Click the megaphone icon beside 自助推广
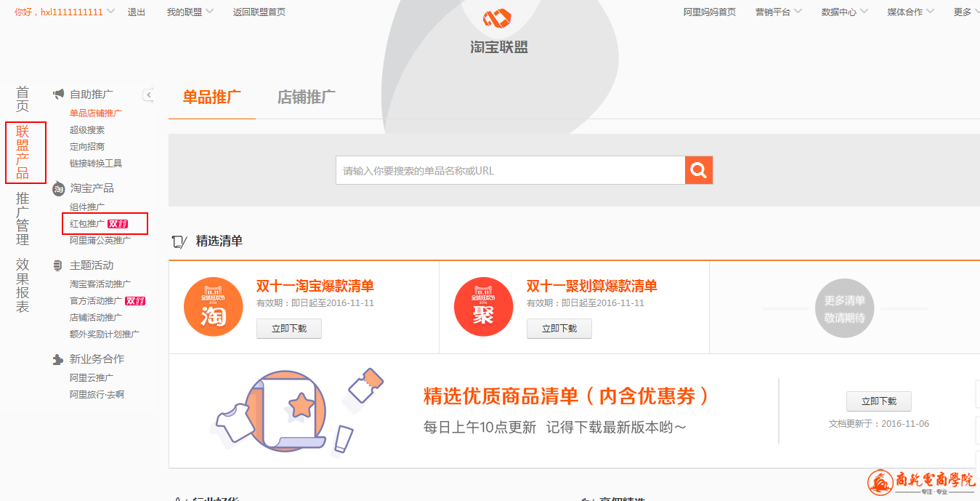Viewport: 980px width, 501px height. pyautogui.click(x=59, y=94)
